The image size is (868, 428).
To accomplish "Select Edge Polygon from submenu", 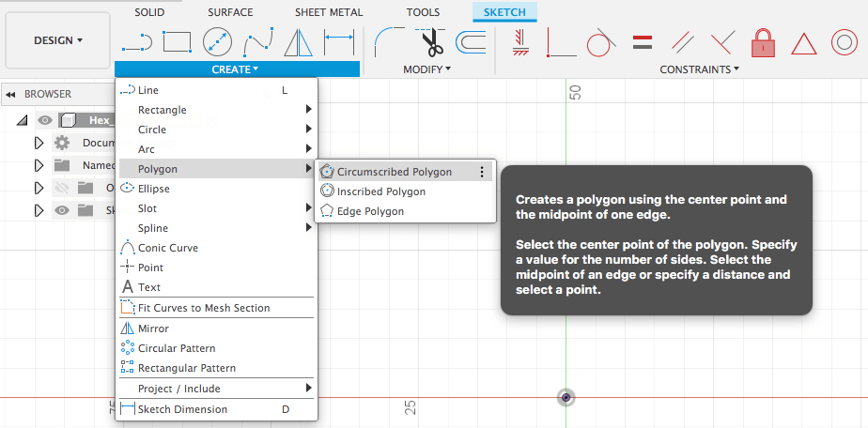I will pyautogui.click(x=370, y=211).
